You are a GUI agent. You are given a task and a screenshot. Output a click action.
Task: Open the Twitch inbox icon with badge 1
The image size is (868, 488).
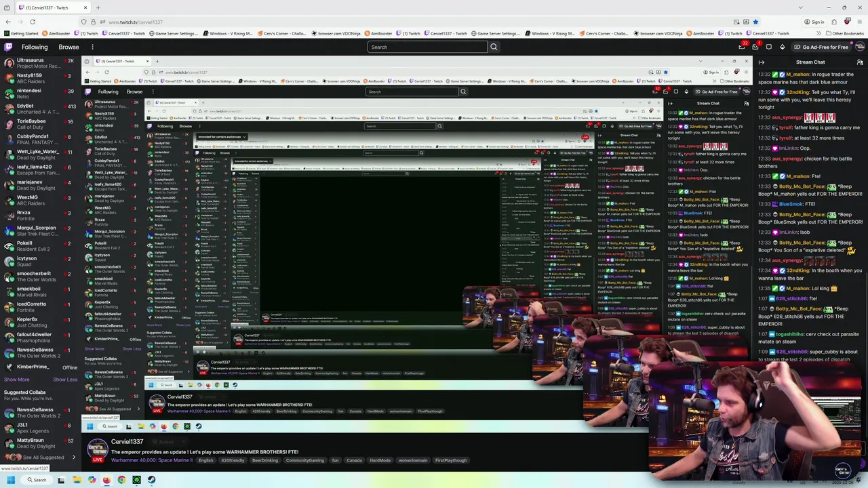755,47
